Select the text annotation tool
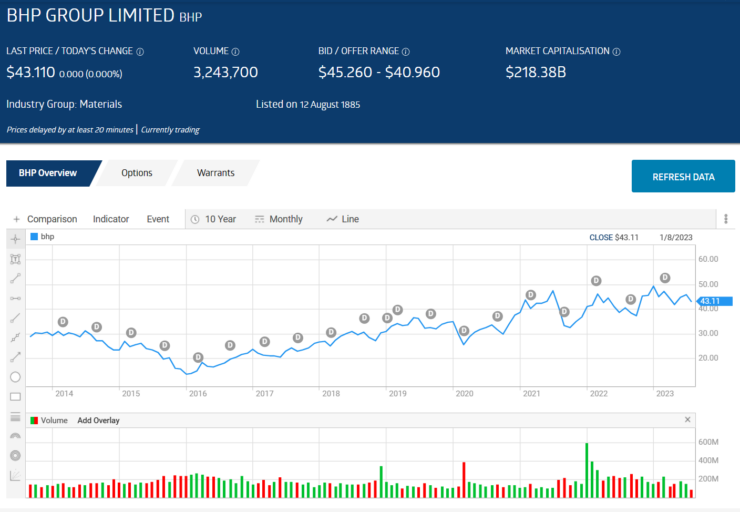This screenshot has width=740, height=512. point(16,259)
